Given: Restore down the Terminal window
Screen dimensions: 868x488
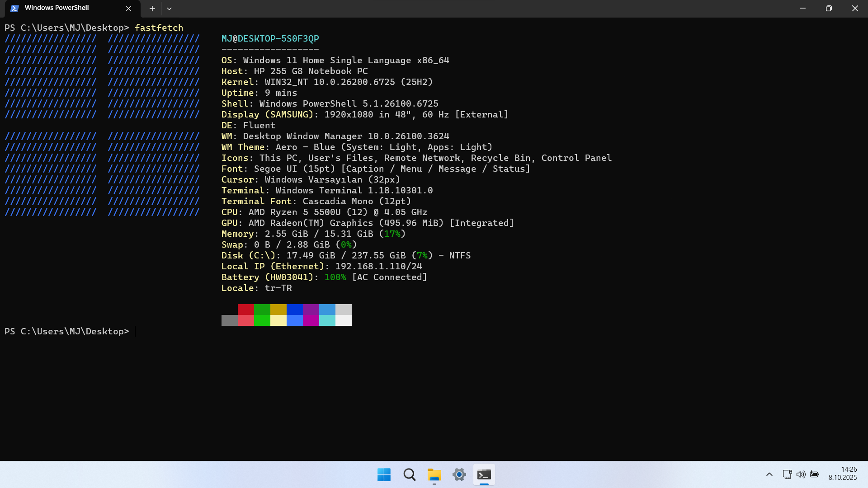Looking at the screenshot, I should 829,8.
